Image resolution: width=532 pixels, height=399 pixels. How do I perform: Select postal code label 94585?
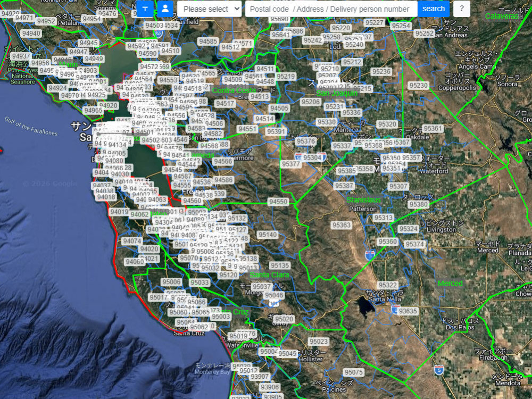pyautogui.click(x=208, y=41)
